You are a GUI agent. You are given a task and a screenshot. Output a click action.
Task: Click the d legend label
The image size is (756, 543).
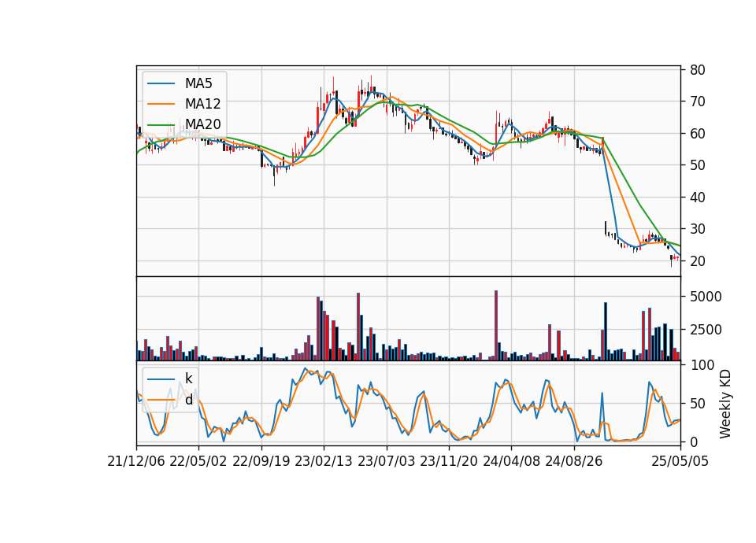click(188, 400)
